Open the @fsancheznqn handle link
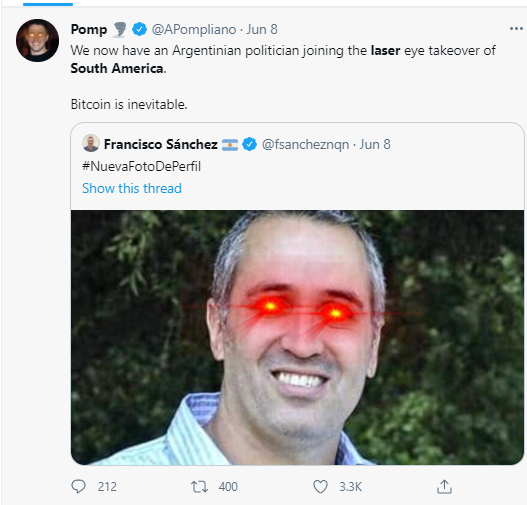527x505 pixels. point(305,144)
